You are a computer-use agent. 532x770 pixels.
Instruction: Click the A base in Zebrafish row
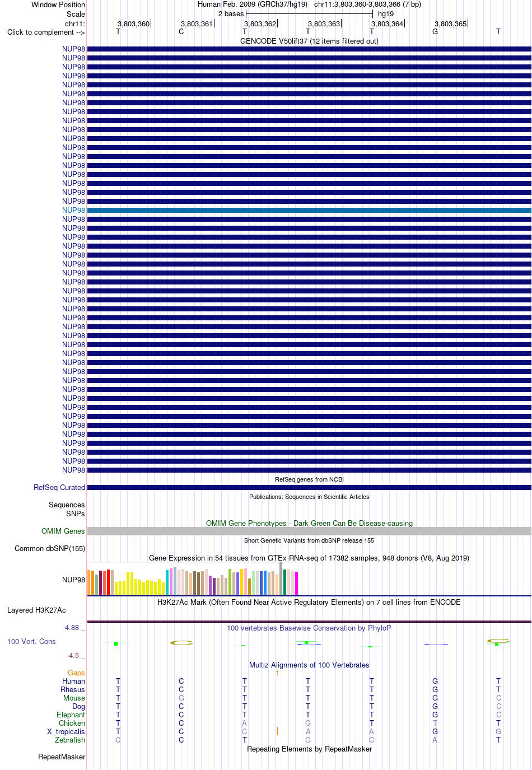(x=435, y=740)
